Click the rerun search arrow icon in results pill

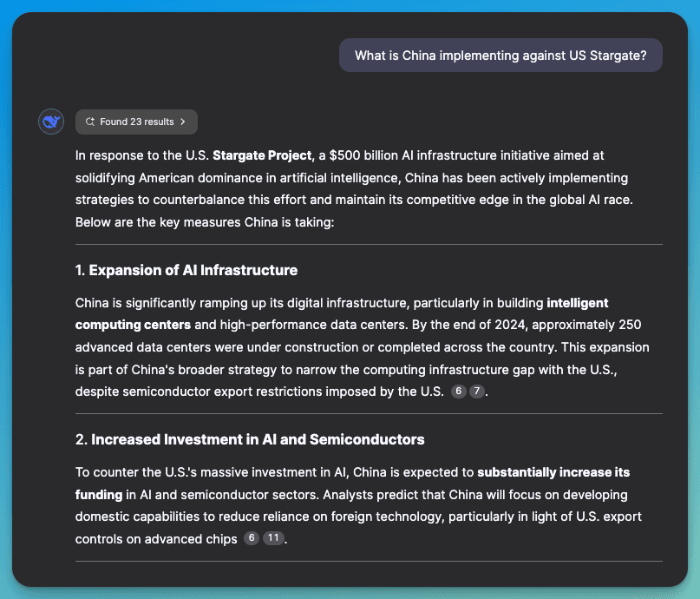90,122
